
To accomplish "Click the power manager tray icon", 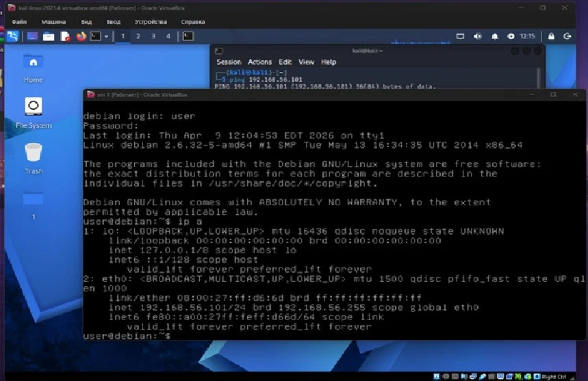I will pos(511,36).
